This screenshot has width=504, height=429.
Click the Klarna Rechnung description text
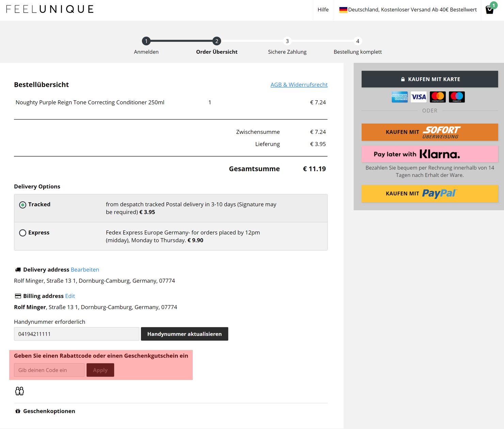coord(430,172)
